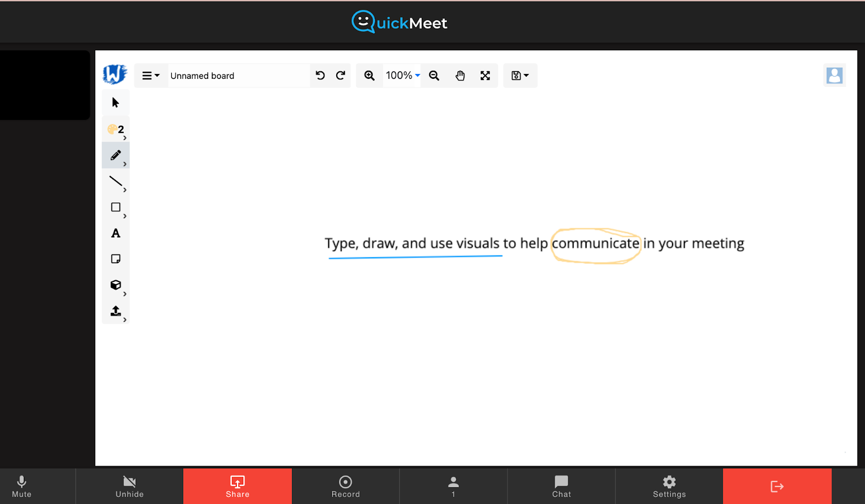Select the sticky note tool
The height and width of the screenshot is (504, 865).
[115, 259]
